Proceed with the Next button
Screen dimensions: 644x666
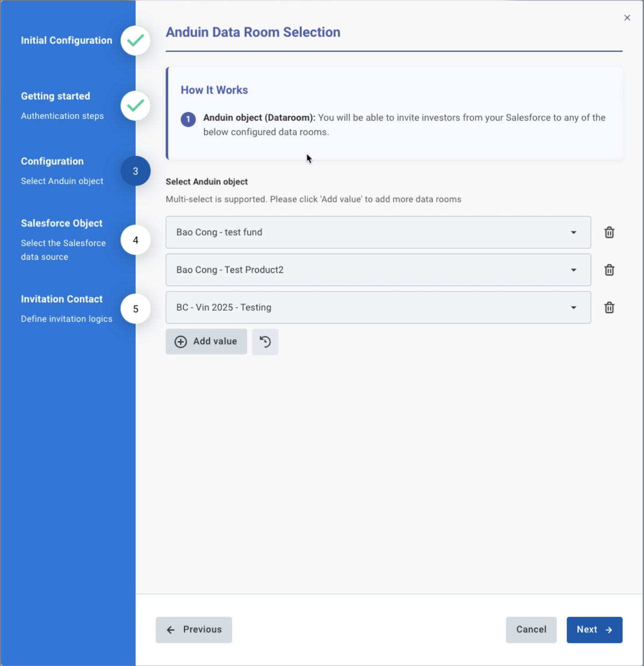tap(595, 630)
